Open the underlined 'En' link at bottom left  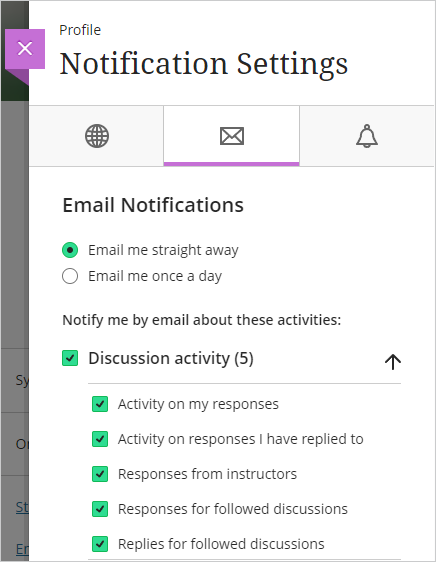(x=22, y=549)
